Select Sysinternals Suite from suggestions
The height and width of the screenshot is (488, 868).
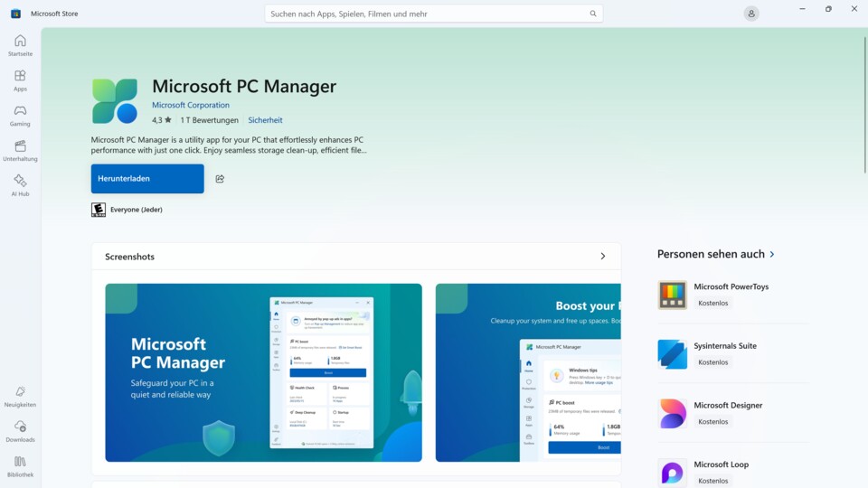pyautogui.click(x=724, y=346)
